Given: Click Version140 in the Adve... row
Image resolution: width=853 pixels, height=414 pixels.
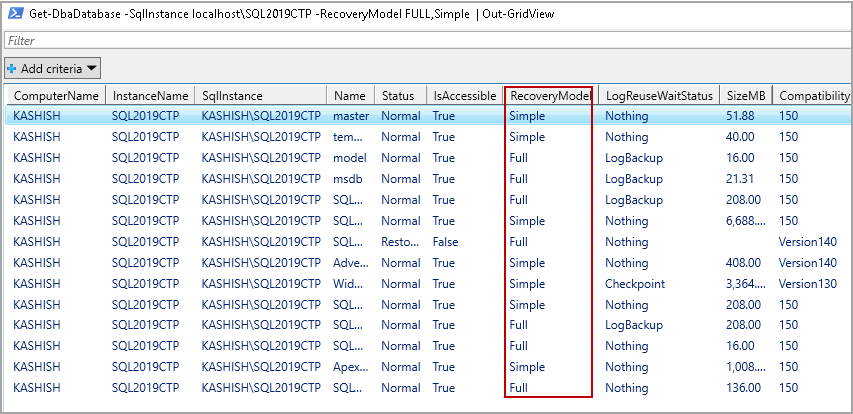Looking at the screenshot, I should click(808, 263).
